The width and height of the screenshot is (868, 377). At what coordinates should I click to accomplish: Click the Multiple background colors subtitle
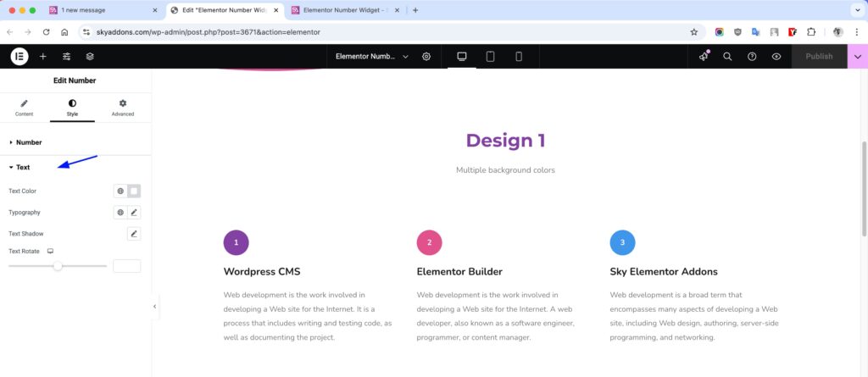(x=505, y=170)
